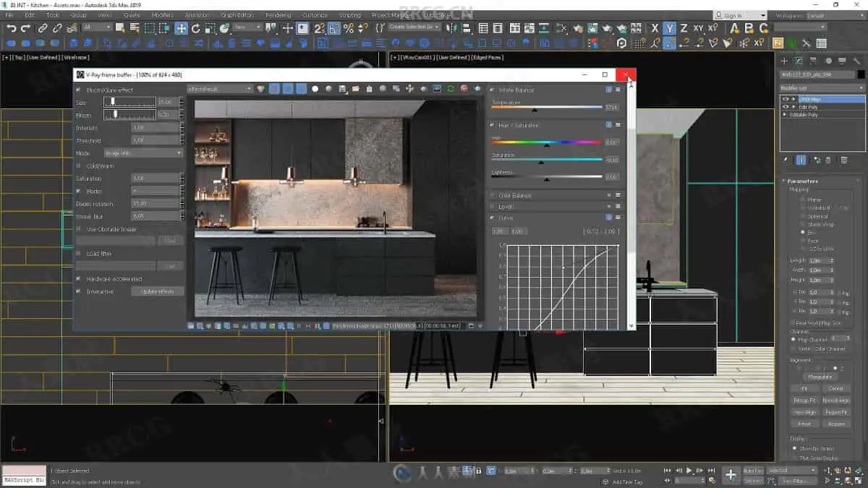Click the Fit alignment button
The width and height of the screenshot is (868, 488).
(804, 388)
